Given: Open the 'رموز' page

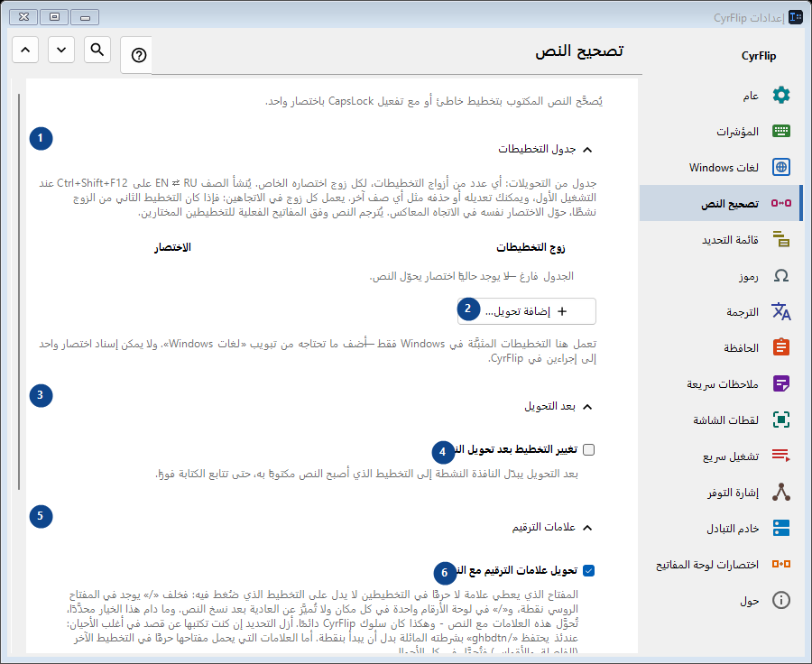Looking at the screenshot, I should pos(720,275).
